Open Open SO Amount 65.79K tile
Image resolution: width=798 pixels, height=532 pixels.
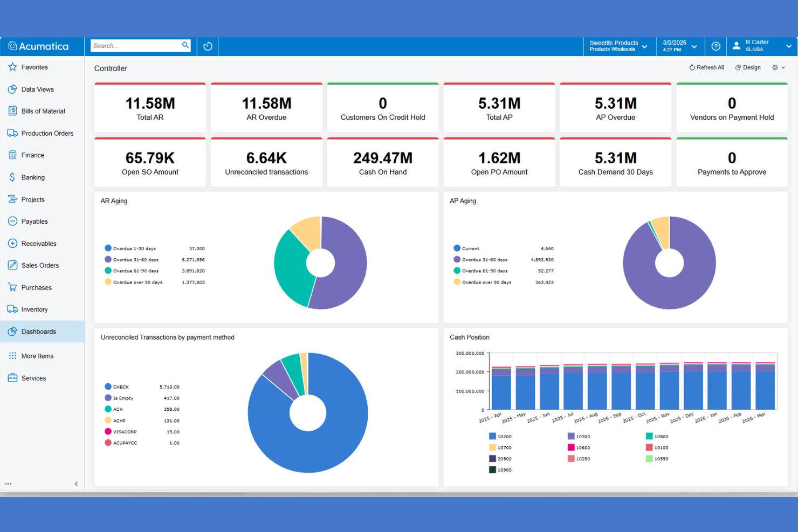coord(150,162)
